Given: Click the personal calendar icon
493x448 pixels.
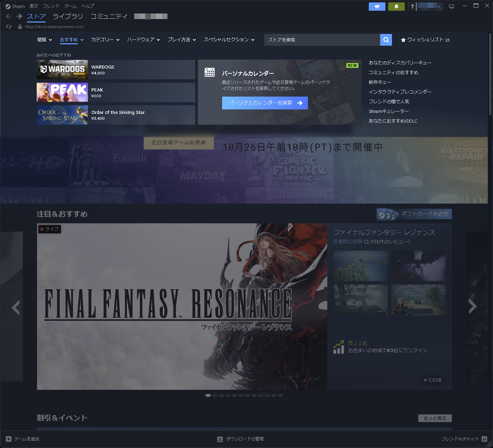Looking at the screenshot, I should (210, 72).
